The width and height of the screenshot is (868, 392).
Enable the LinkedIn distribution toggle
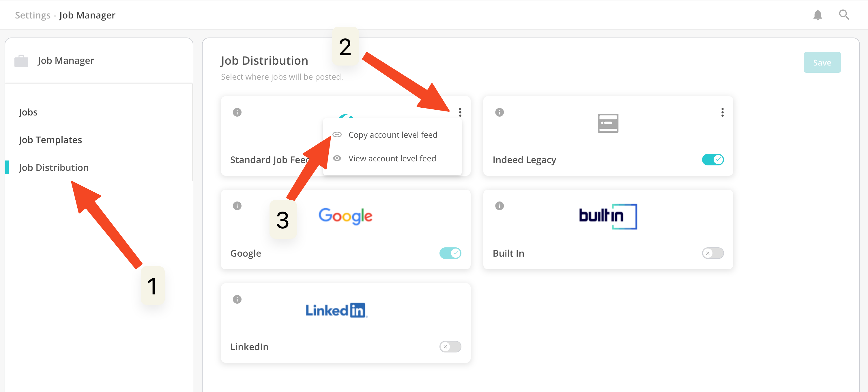[x=450, y=346]
